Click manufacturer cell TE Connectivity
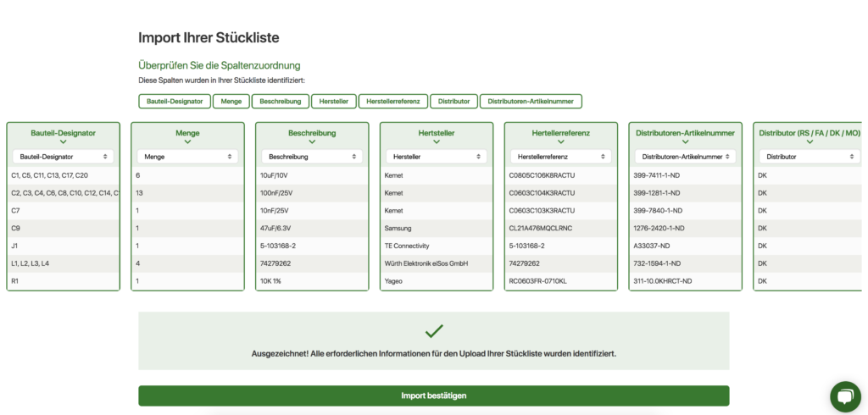 (x=437, y=246)
